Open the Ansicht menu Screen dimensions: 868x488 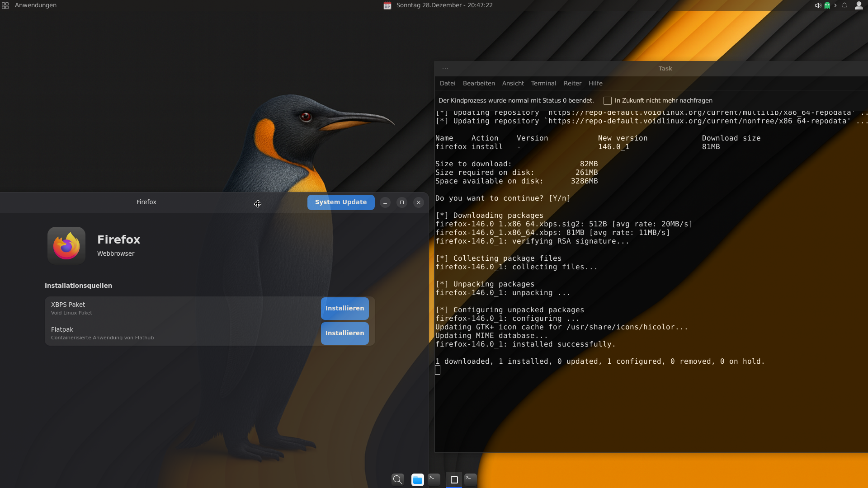[513, 83]
